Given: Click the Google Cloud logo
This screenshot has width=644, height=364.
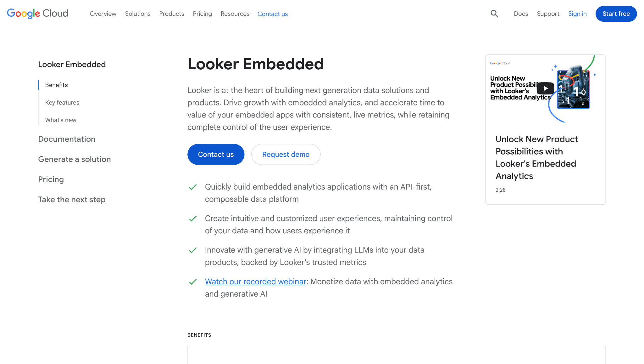Looking at the screenshot, I should click(37, 14).
